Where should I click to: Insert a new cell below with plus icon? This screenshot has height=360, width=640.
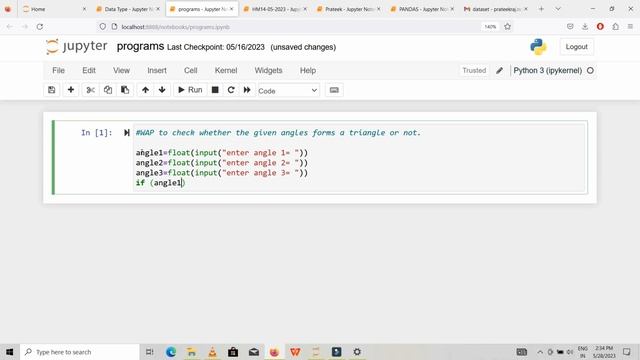(x=71, y=90)
